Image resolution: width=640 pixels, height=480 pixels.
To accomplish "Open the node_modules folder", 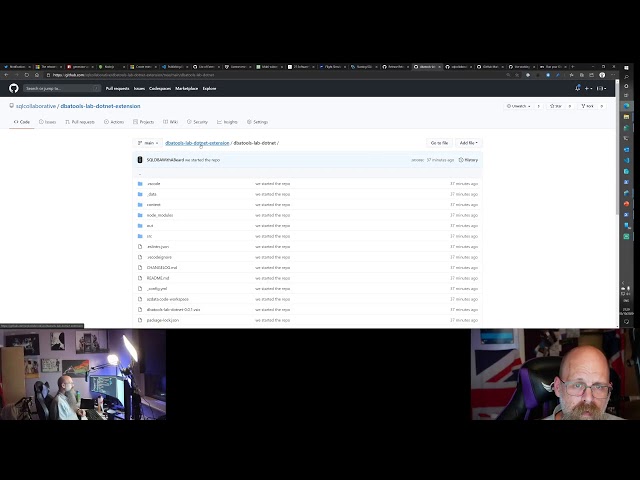I will (160, 215).
